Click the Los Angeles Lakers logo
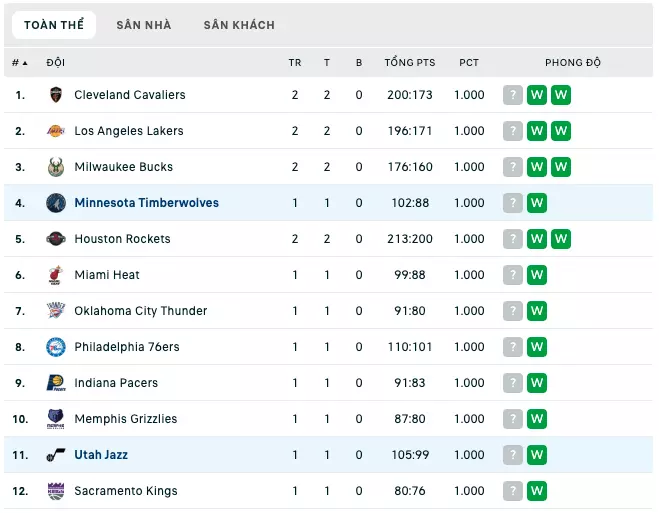This screenshot has height=513, width=659. click(56, 131)
